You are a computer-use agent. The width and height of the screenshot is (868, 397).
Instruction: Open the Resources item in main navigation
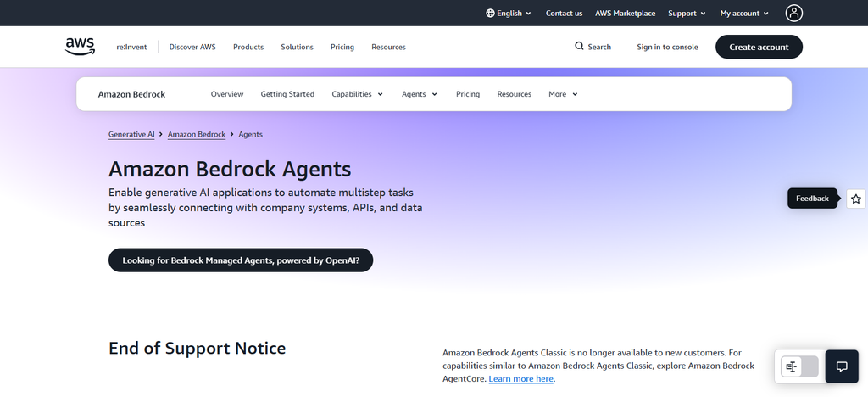[388, 47]
